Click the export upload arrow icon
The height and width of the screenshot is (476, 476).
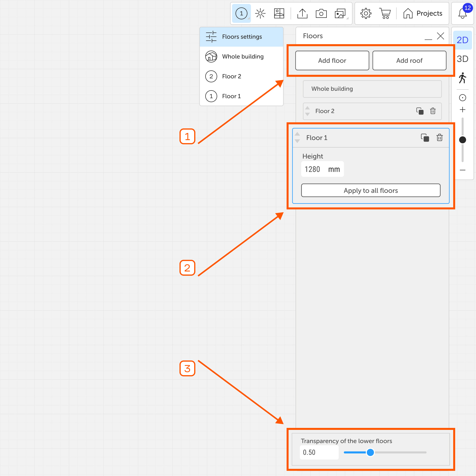[x=302, y=13]
